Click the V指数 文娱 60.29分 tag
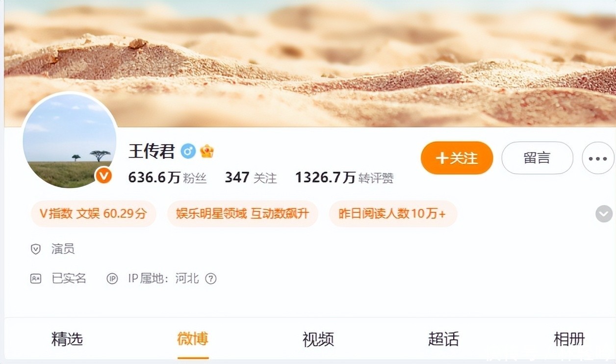The image size is (616, 364). pyautogui.click(x=94, y=214)
